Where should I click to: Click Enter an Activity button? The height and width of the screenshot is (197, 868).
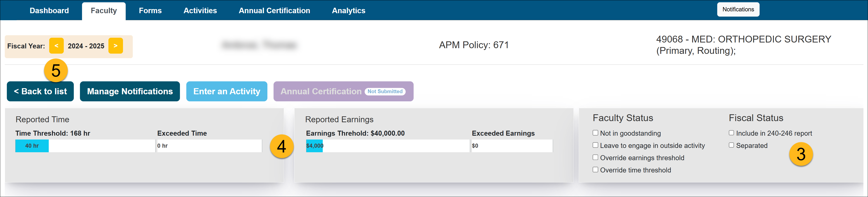pyautogui.click(x=227, y=91)
